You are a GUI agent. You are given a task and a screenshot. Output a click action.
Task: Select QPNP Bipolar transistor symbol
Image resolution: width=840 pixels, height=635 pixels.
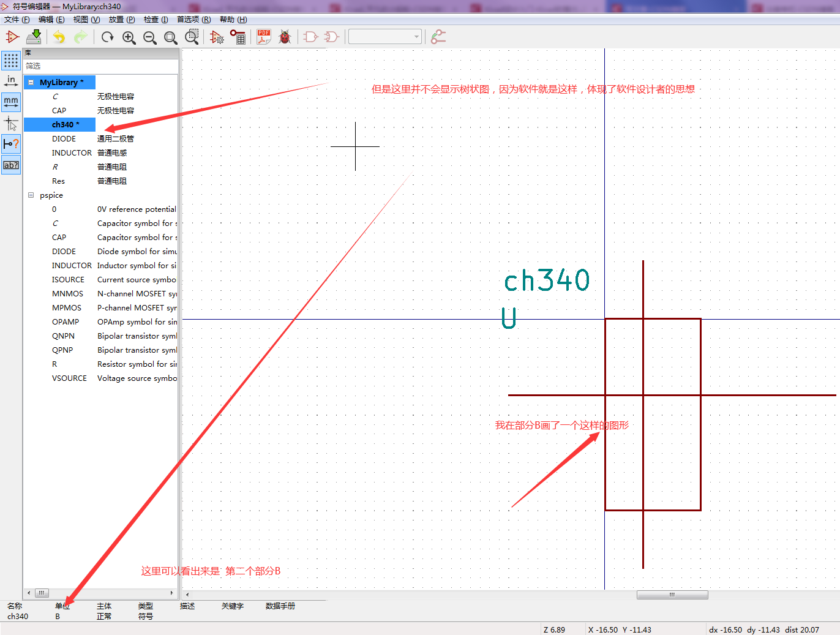101,350
